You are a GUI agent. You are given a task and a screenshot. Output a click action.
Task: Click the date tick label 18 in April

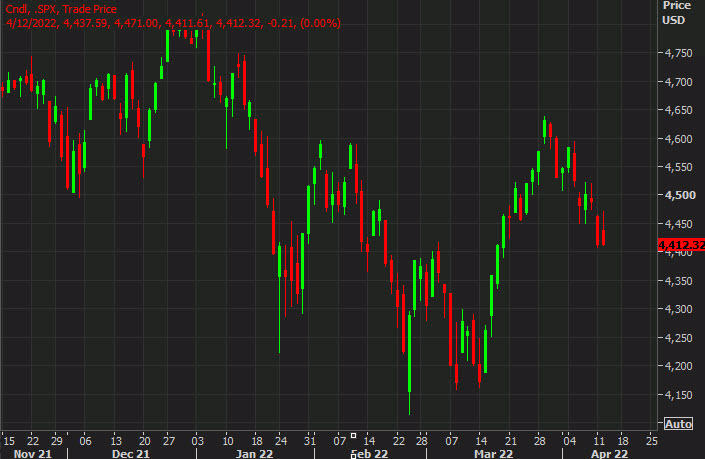(623, 441)
